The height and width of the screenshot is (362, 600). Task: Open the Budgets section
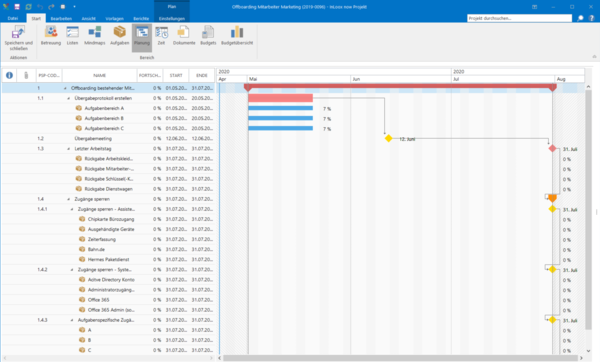click(x=208, y=36)
